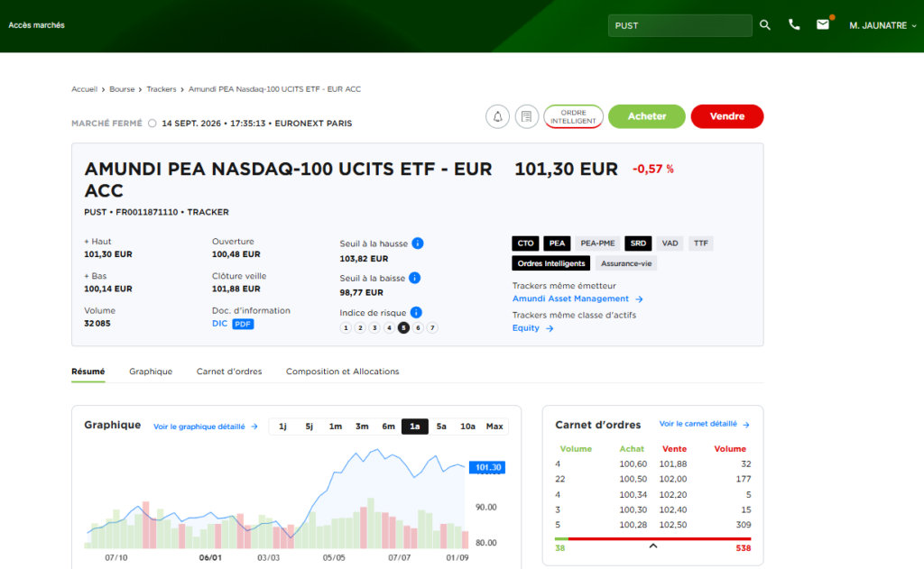
Task: Select 5j chart period
Action: pyautogui.click(x=310, y=427)
